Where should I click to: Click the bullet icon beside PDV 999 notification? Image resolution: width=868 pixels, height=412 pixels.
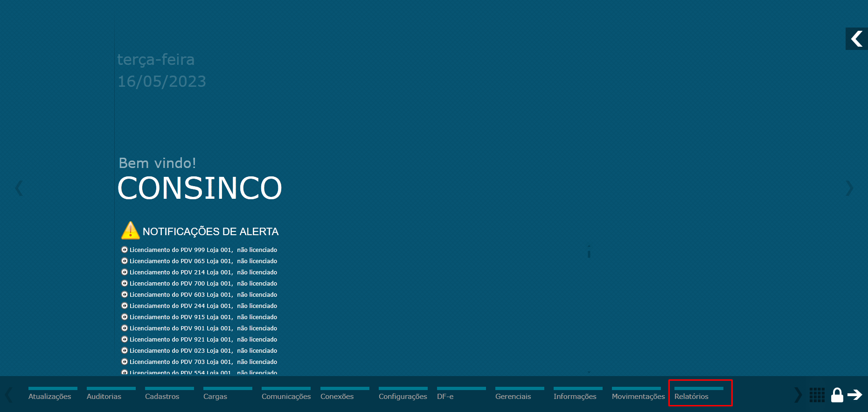[125, 250]
